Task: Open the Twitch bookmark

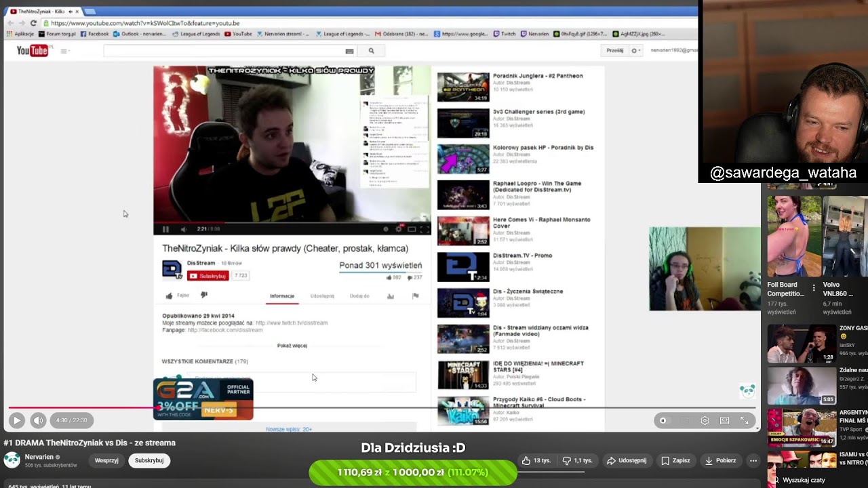Action: (x=505, y=34)
